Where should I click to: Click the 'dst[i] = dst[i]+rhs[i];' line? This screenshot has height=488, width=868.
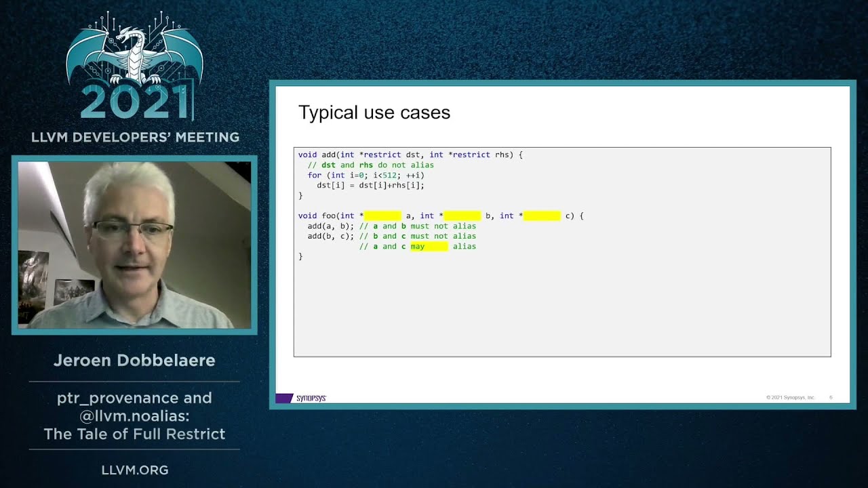(x=370, y=185)
